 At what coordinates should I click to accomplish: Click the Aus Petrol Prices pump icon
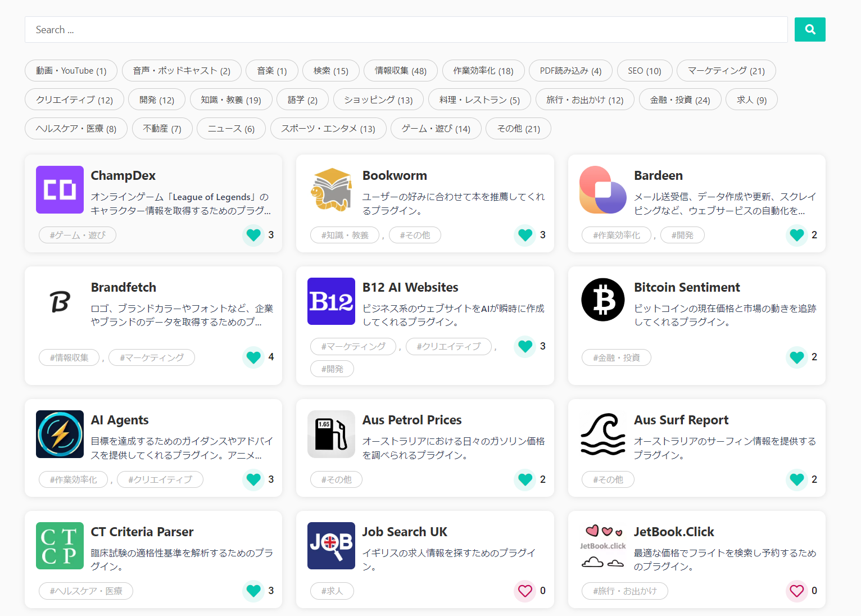click(x=331, y=434)
